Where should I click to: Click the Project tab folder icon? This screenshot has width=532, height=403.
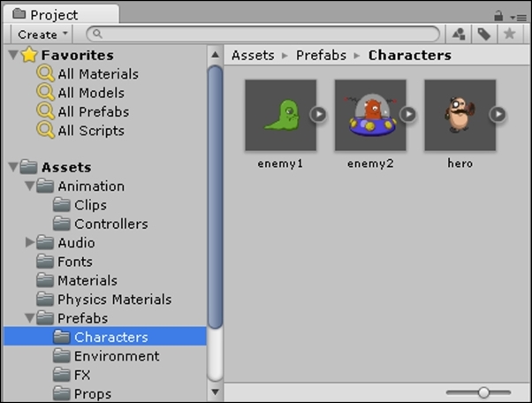click(x=19, y=14)
